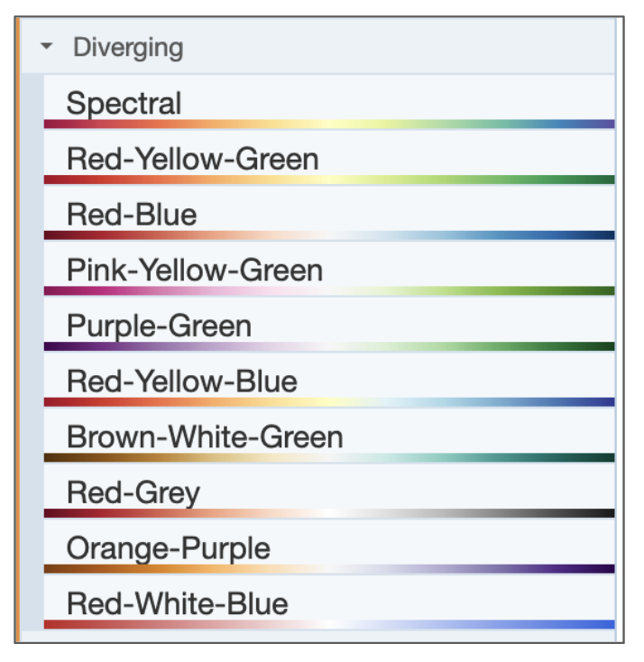The image size is (644, 662).
Task: Select the Orange-Purple palette
Action: pyautogui.click(x=169, y=548)
